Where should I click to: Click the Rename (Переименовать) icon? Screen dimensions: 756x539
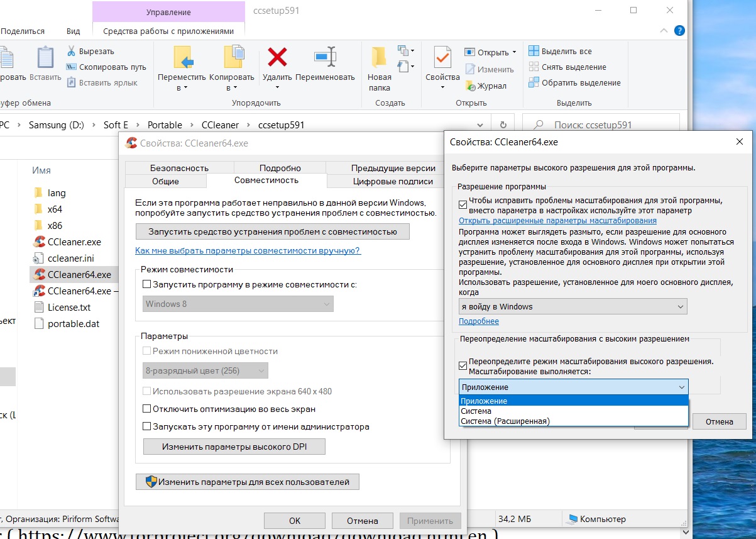(325, 57)
